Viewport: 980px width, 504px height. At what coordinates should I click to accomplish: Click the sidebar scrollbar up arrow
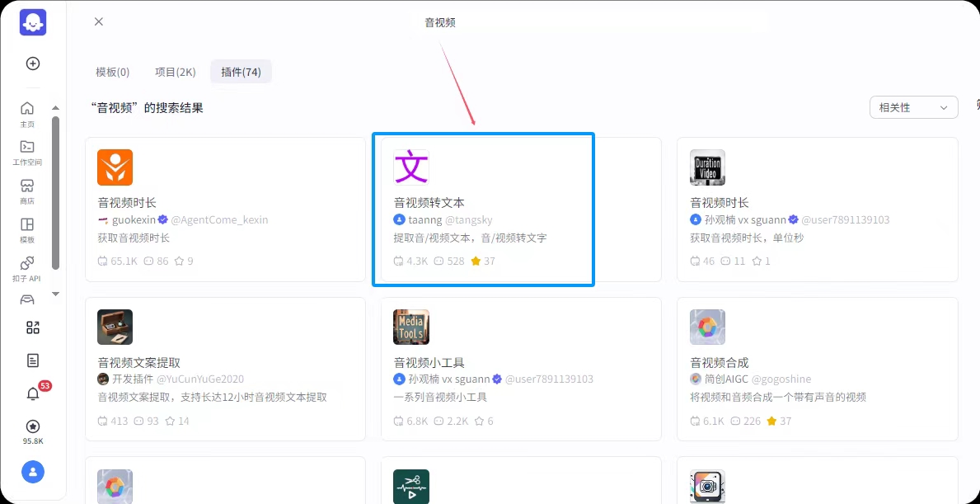[55, 107]
